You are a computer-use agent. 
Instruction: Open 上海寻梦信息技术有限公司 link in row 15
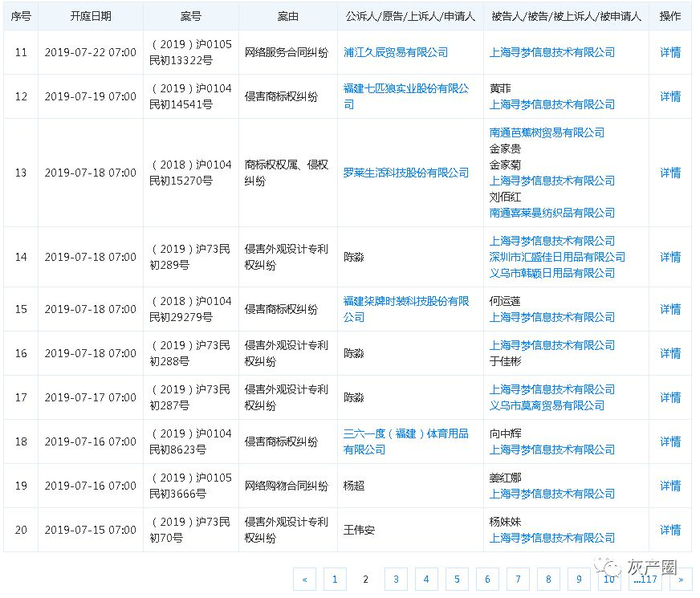coord(552,318)
